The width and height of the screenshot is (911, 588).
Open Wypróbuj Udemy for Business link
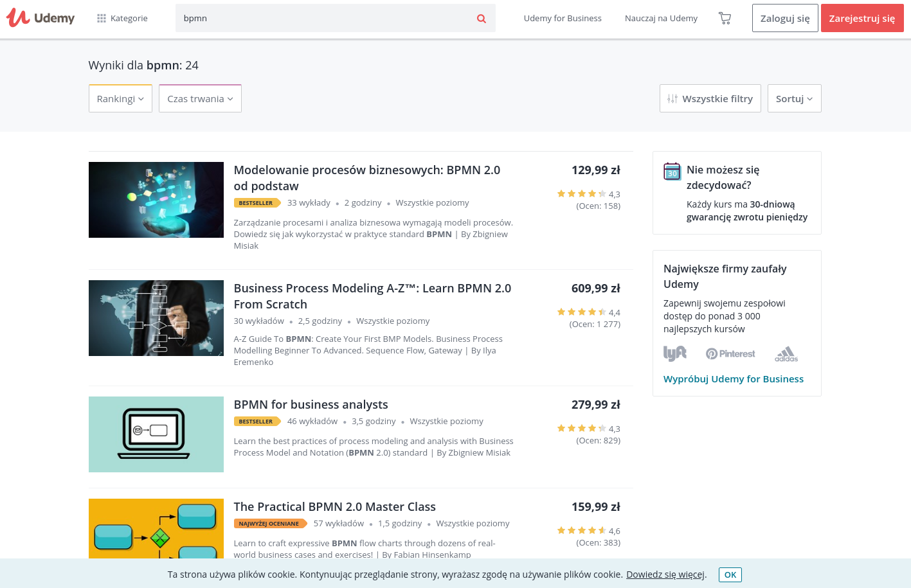[734, 379]
